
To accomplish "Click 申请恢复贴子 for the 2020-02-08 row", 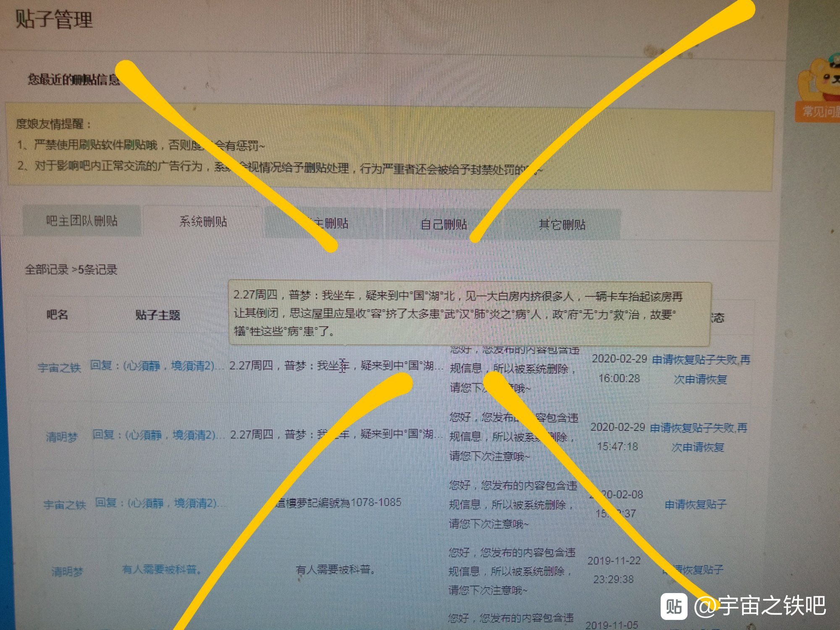I will point(696,504).
